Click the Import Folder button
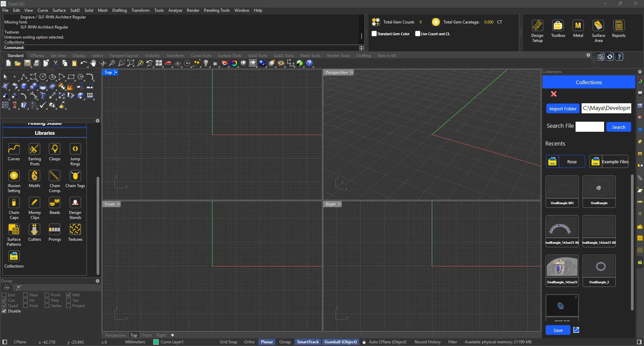The height and width of the screenshot is (346, 644). tap(562, 109)
